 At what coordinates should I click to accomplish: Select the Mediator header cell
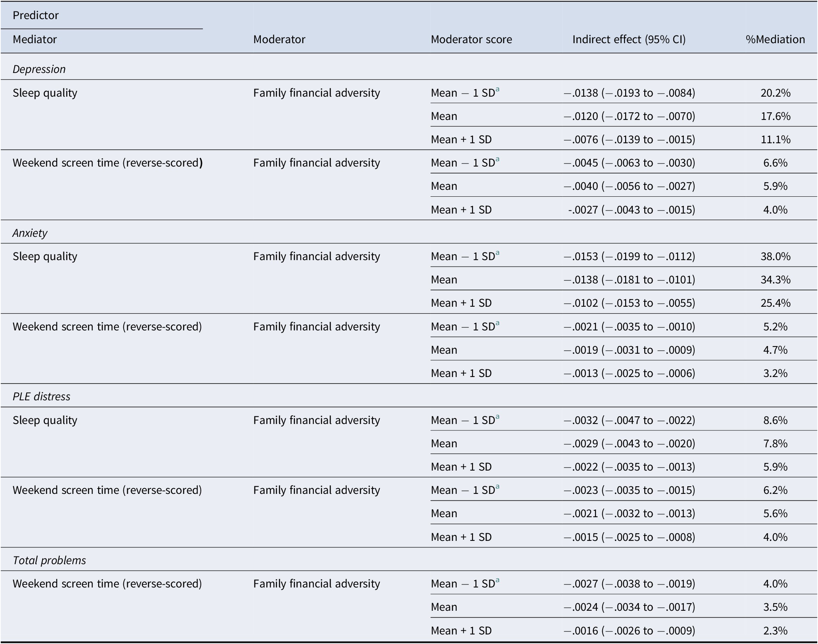click(x=35, y=39)
